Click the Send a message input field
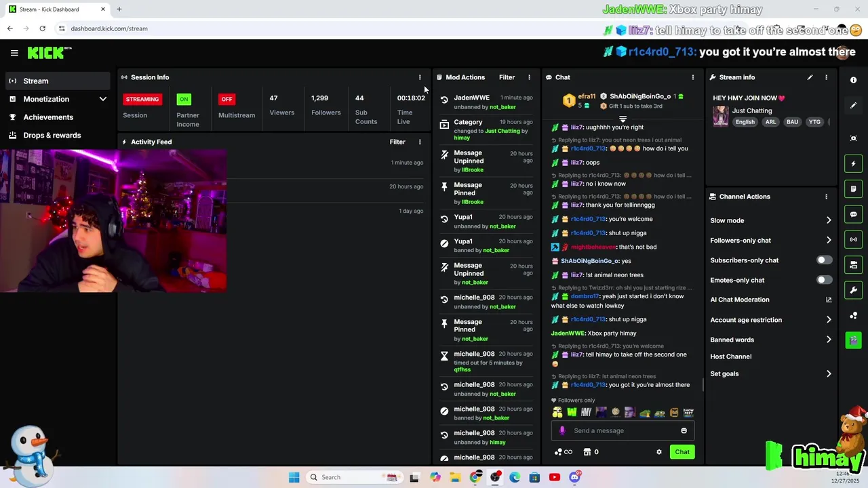Viewport: 868px width, 488px height. click(x=623, y=430)
